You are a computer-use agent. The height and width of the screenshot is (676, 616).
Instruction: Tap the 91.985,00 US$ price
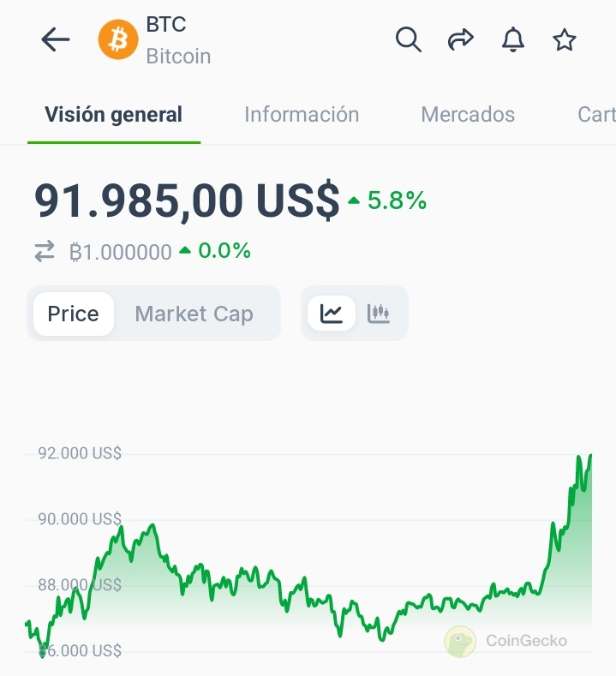coord(187,200)
